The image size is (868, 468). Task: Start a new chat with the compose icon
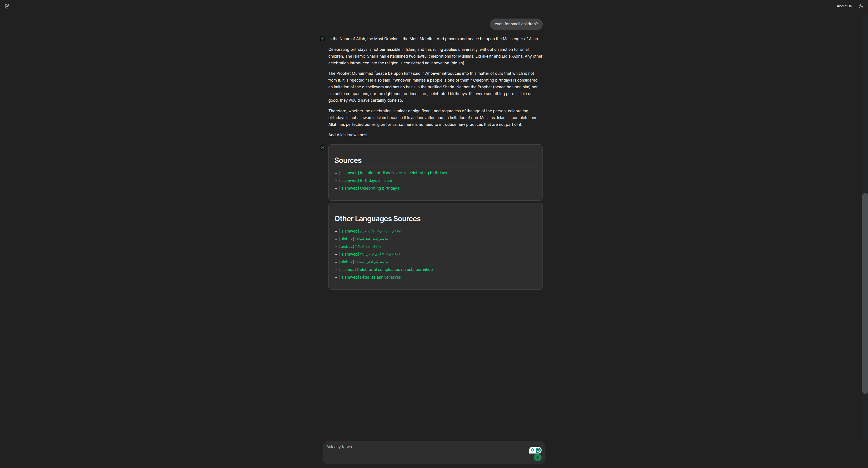pyautogui.click(x=7, y=6)
